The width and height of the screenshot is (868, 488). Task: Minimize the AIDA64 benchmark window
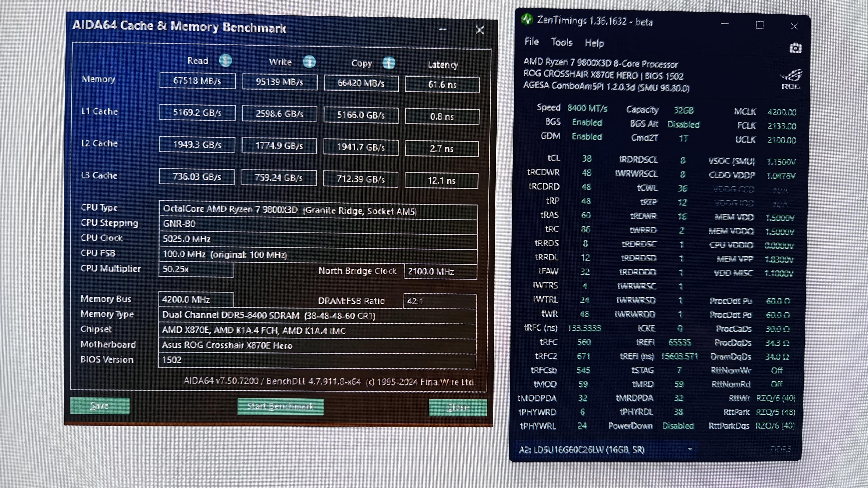point(444,30)
